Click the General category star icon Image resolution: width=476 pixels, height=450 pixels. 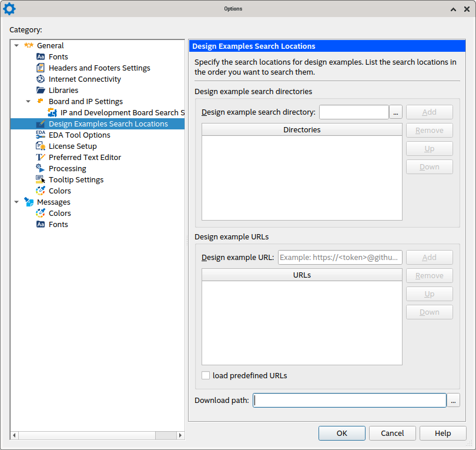point(29,45)
